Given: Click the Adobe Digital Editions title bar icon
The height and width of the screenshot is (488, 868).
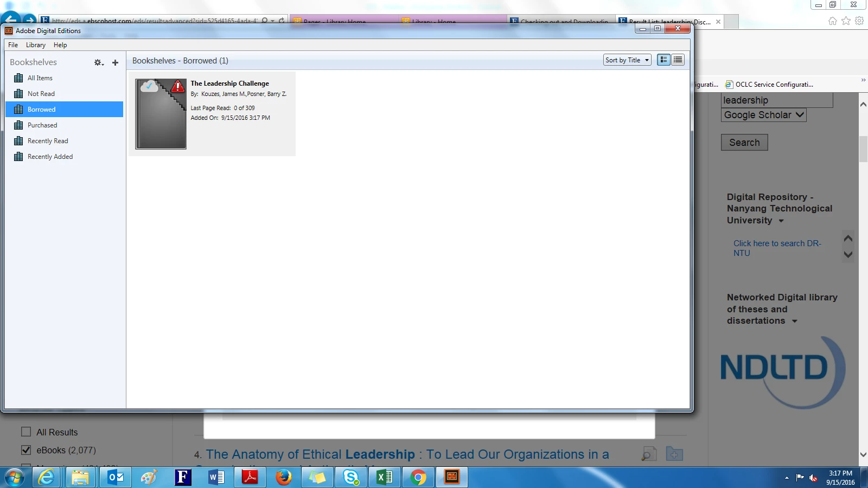Looking at the screenshot, I should point(9,31).
